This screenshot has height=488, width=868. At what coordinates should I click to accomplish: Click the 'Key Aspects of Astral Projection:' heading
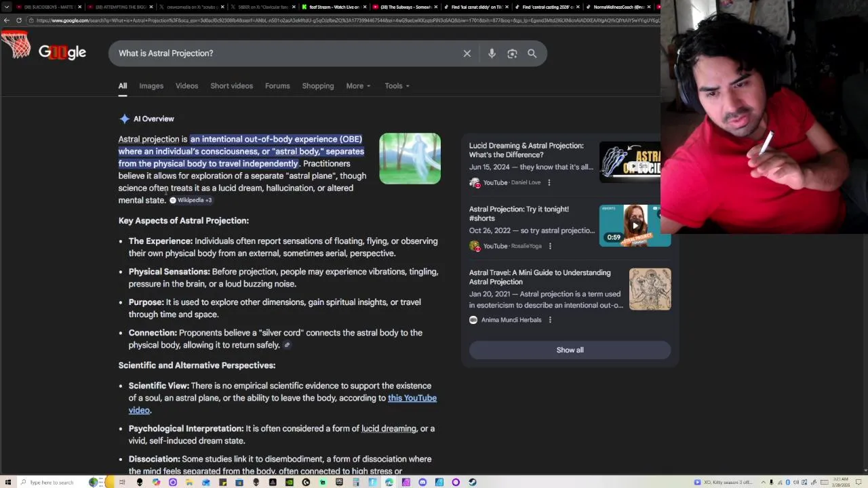pos(184,220)
